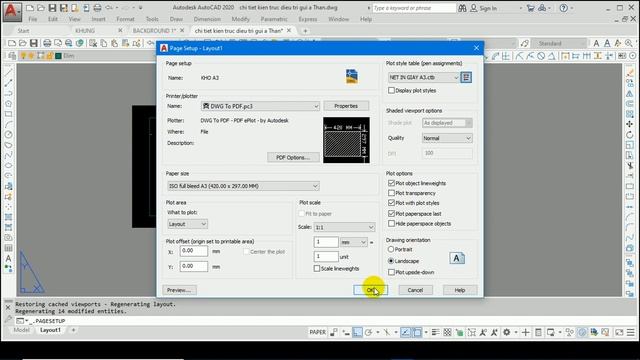Image resolution: width=640 pixels, height=360 pixels.
Task: Click the Diameter dimension icon in dimension toolbar
Action: [x=541, y=56]
